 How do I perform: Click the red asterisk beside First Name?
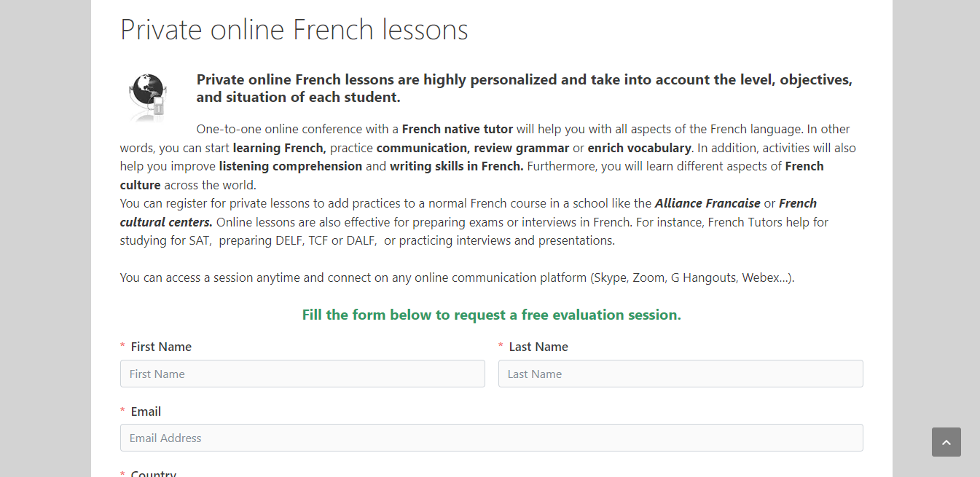tap(122, 347)
